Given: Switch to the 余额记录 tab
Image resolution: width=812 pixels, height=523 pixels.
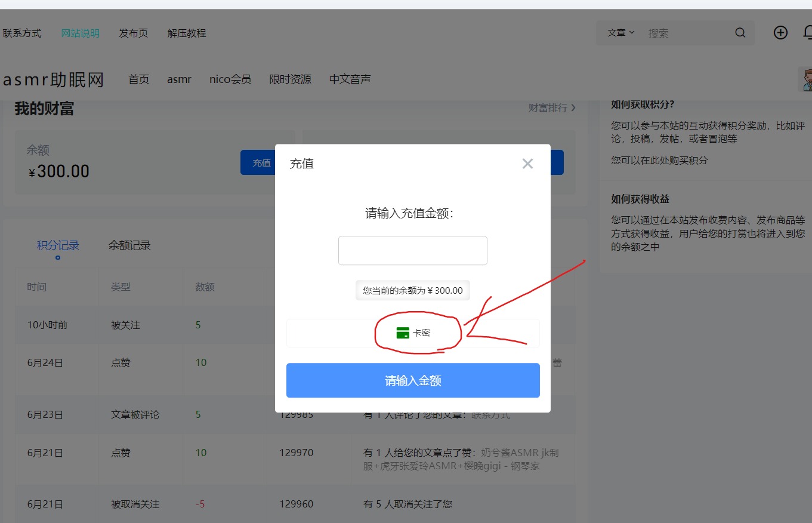Looking at the screenshot, I should tap(129, 245).
